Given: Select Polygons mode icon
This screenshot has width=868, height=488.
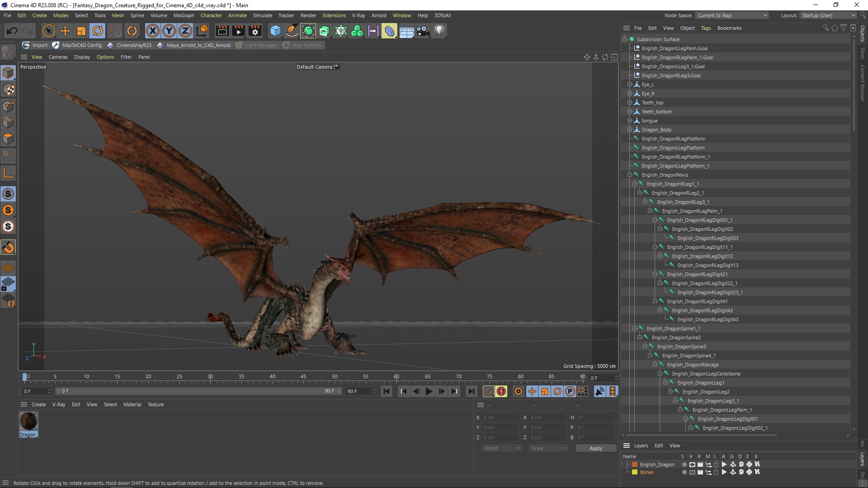Looking at the screenshot, I should tap(8, 139).
